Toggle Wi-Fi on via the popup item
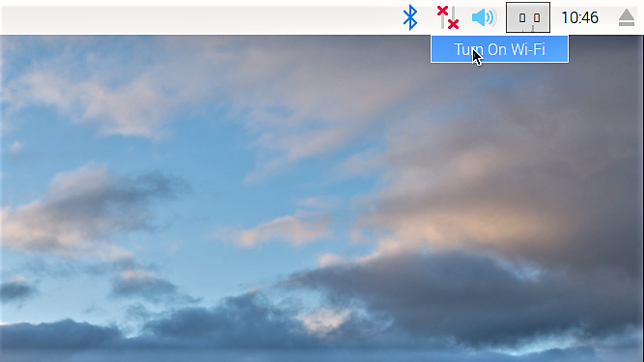 pos(499,49)
